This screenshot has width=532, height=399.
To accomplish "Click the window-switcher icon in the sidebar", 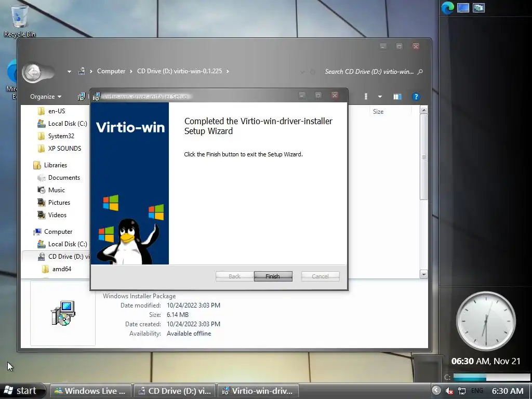I will click(478, 7).
